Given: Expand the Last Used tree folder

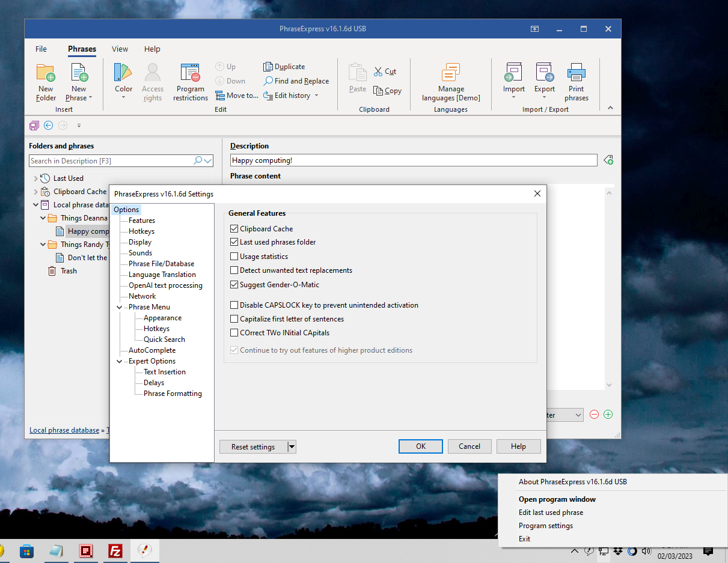Looking at the screenshot, I should (35, 178).
